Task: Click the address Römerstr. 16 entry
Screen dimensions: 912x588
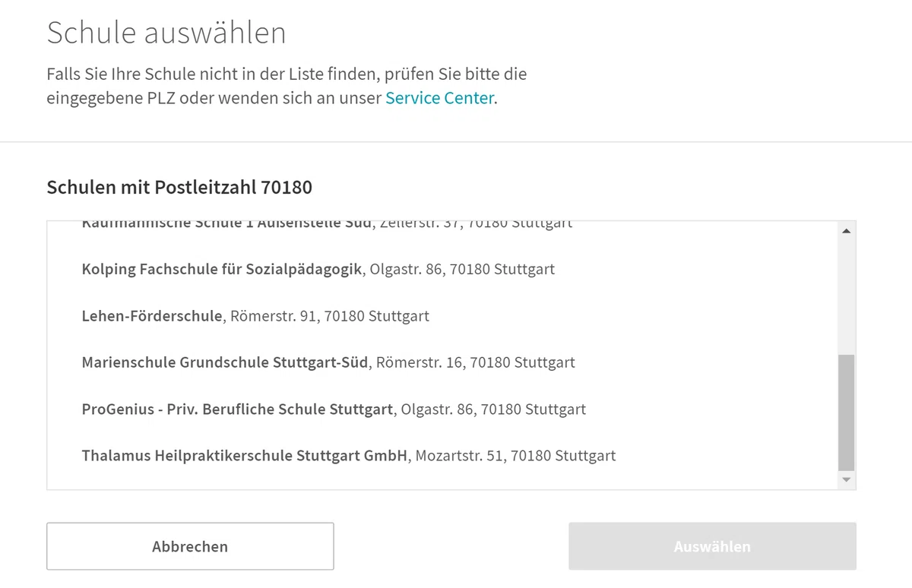Action: tap(476, 363)
